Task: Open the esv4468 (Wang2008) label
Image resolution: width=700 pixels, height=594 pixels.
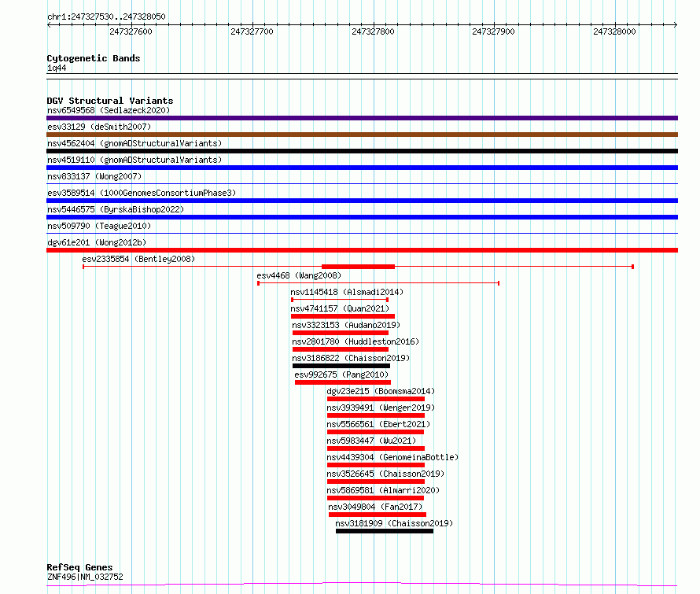Action: (x=299, y=275)
